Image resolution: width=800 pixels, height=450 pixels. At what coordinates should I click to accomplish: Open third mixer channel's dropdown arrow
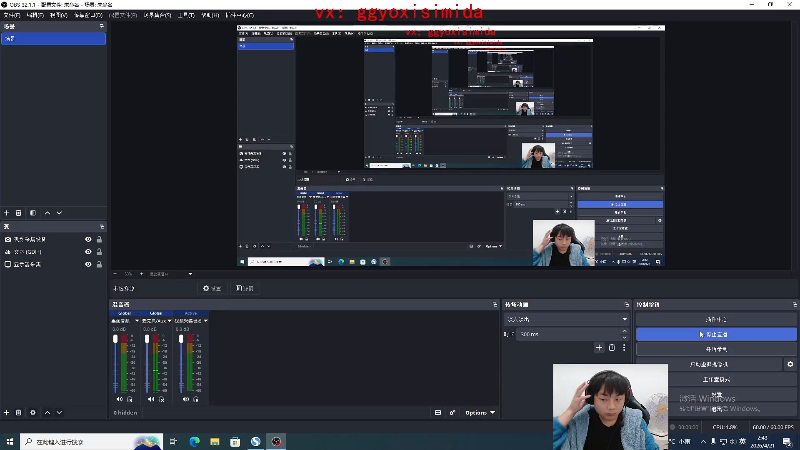[x=206, y=321]
